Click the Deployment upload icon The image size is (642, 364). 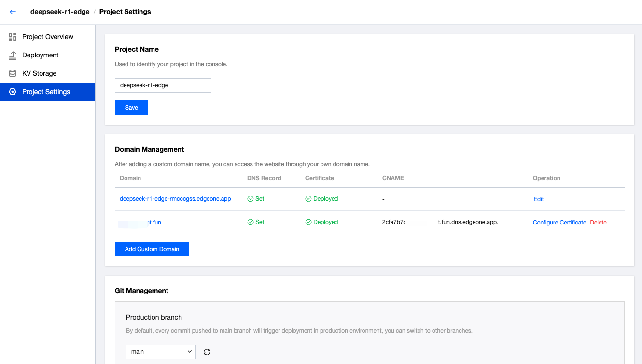click(13, 55)
